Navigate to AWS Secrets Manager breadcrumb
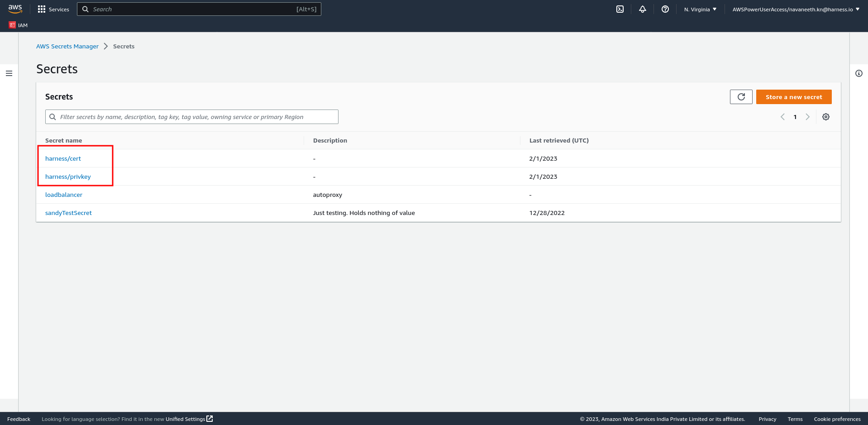Image resolution: width=868 pixels, height=425 pixels. (x=67, y=46)
